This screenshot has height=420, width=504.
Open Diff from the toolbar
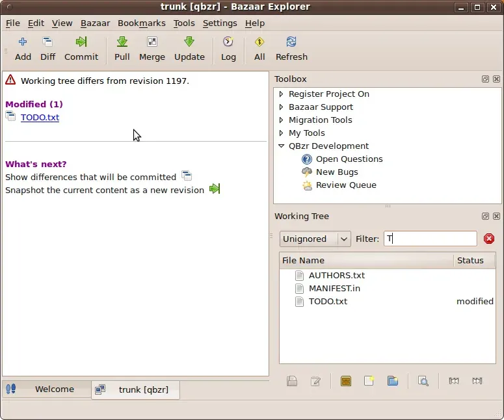[47, 49]
